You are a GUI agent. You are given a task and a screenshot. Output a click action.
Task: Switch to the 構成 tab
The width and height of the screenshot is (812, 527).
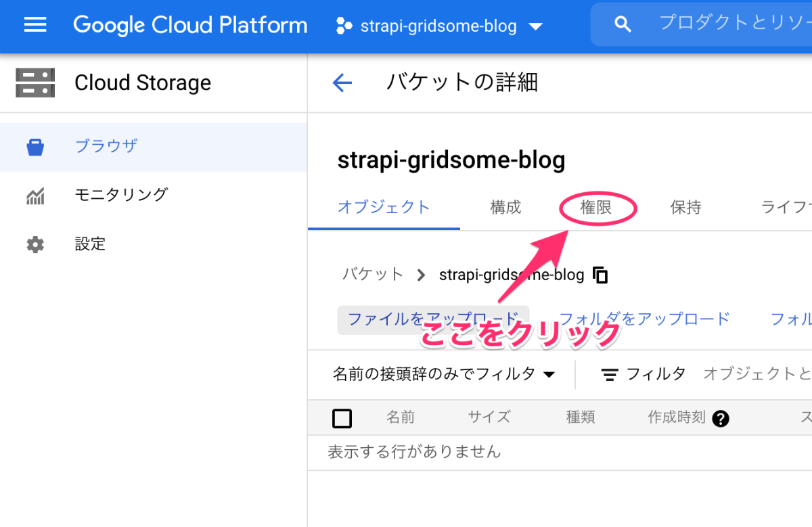(x=505, y=207)
